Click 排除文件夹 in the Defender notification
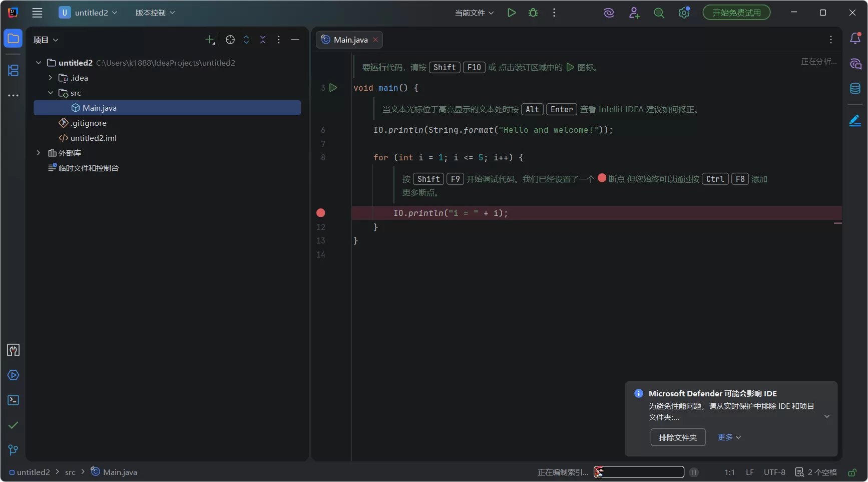The image size is (868, 482). click(678, 437)
